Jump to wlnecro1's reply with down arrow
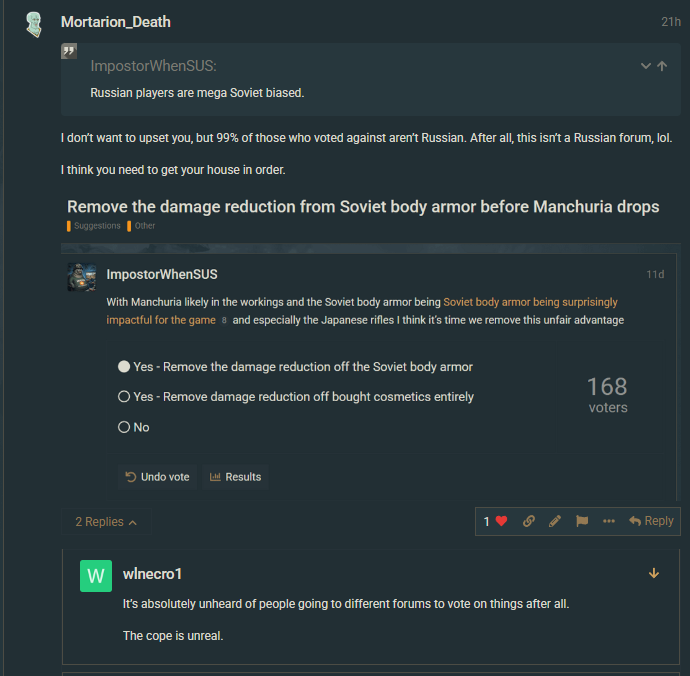The image size is (690, 676). pos(654,573)
